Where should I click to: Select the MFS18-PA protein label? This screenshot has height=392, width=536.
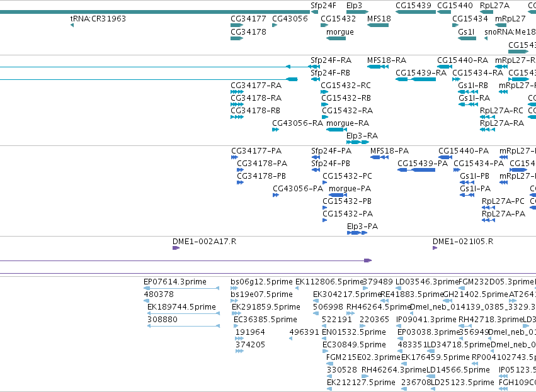click(389, 151)
